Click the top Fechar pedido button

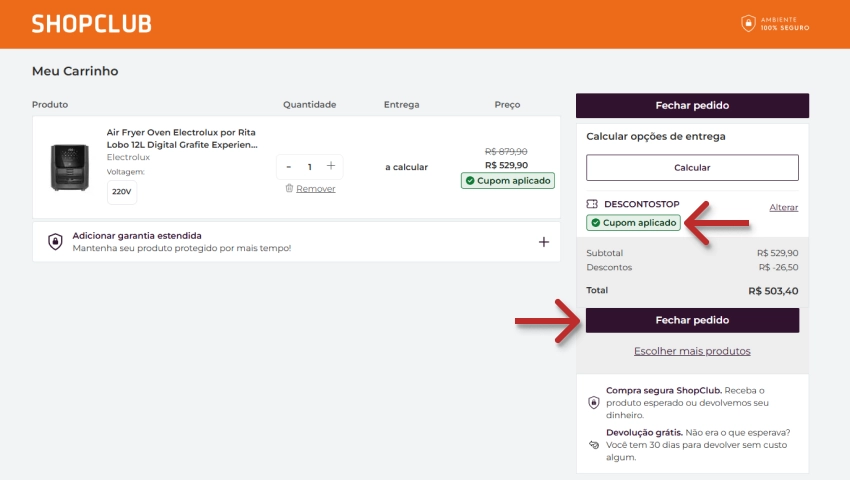pyautogui.click(x=692, y=105)
